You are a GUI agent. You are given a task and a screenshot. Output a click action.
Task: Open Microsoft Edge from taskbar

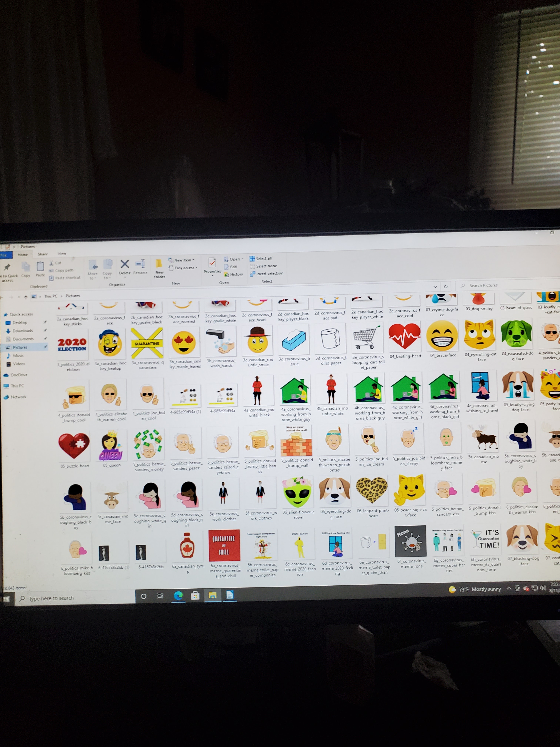click(178, 596)
